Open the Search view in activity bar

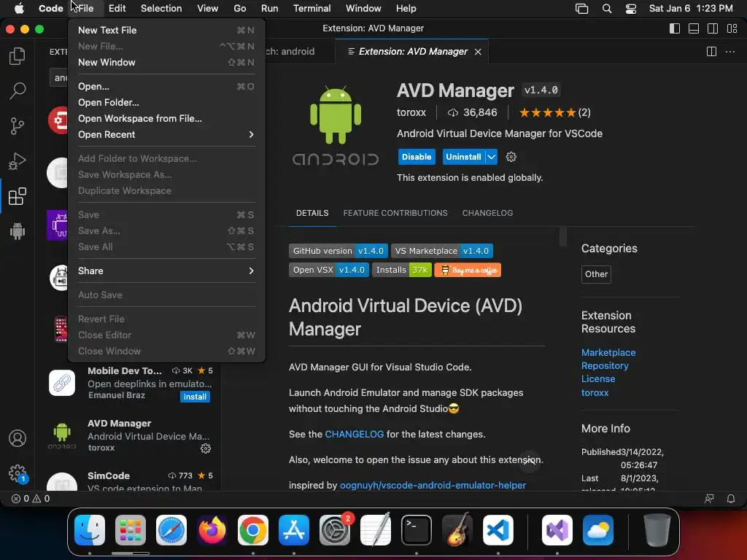(18, 90)
